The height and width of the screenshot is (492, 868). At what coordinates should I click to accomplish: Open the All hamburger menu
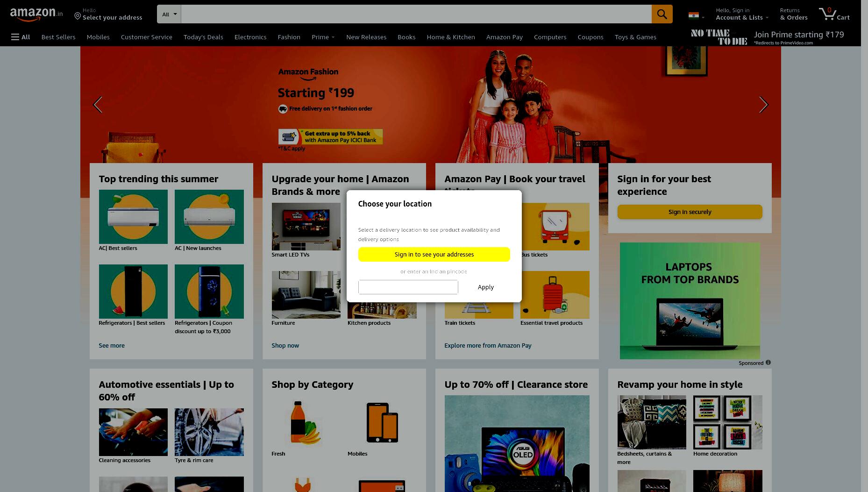pos(21,37)
